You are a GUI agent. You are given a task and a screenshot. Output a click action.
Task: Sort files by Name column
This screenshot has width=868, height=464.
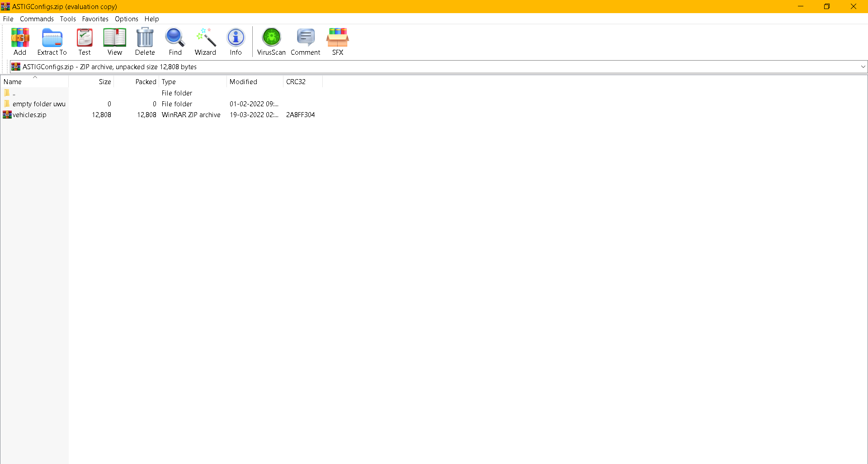[35, 81]
